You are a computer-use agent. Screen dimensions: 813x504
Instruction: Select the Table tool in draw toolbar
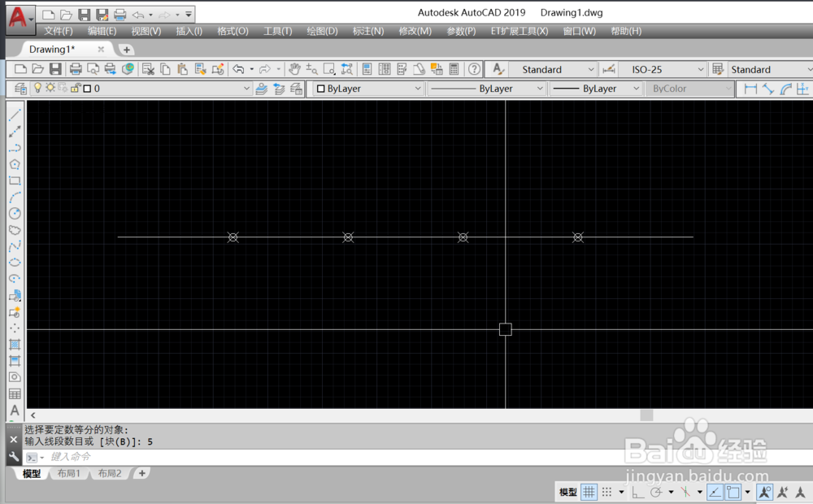click(x=15, y=393)
